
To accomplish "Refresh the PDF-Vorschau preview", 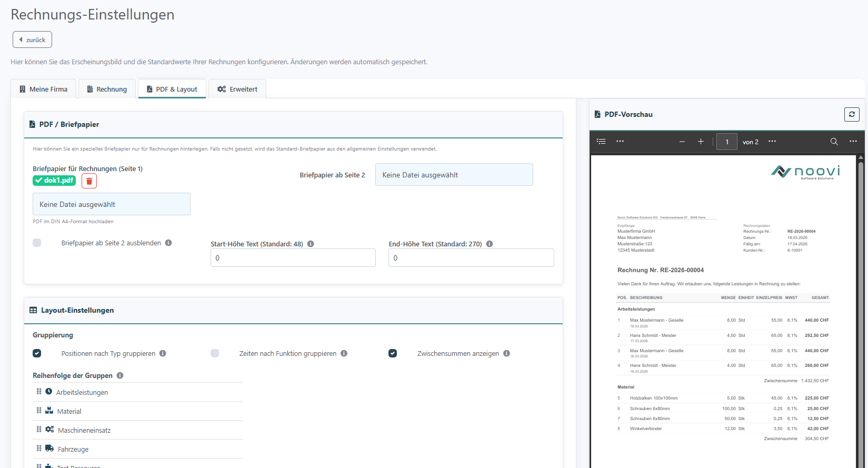I will point(852,114).
